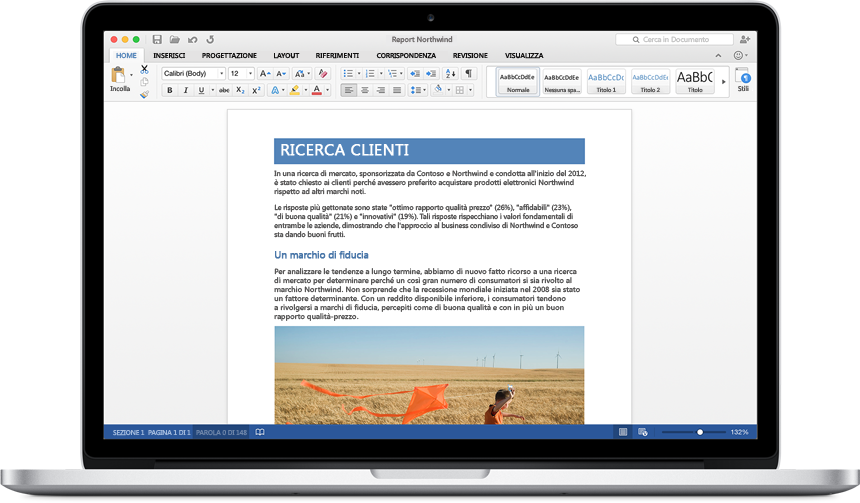Apply superscript formatting
The image size is (860, 503).
point(256,91)
